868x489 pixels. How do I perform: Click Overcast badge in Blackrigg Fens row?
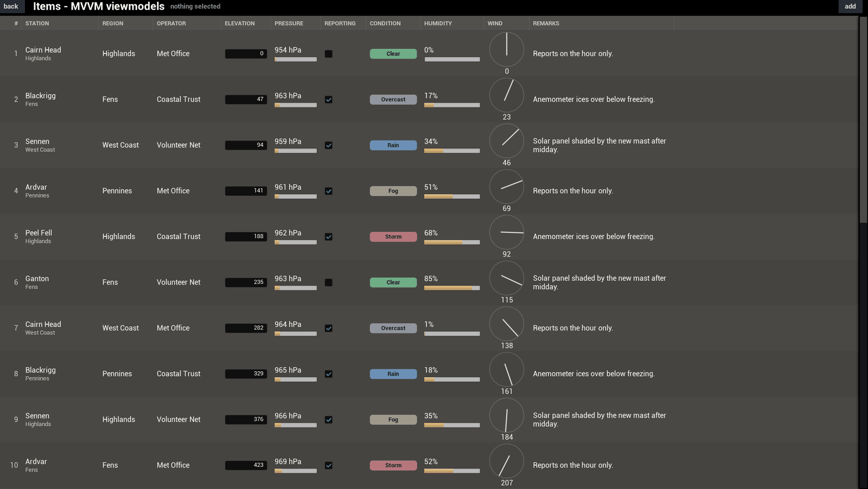(393, 100)
